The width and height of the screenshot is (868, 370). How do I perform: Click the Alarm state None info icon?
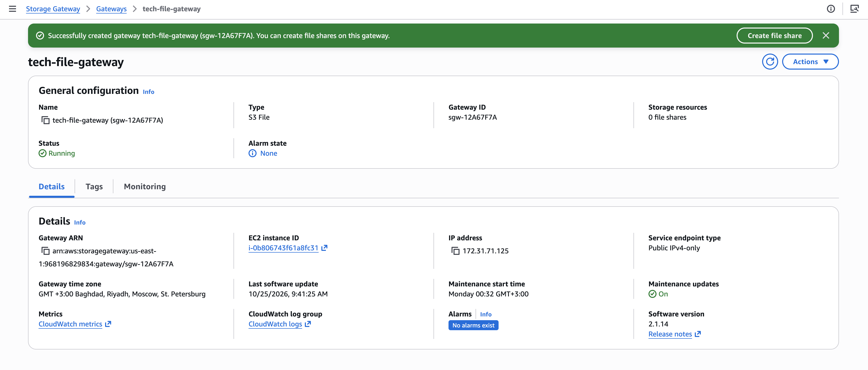pyautogui.click(x=252, y=153)
